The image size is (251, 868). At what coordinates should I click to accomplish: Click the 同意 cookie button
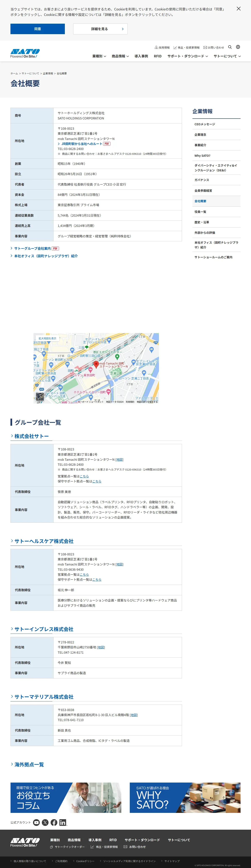coord(38,29)
